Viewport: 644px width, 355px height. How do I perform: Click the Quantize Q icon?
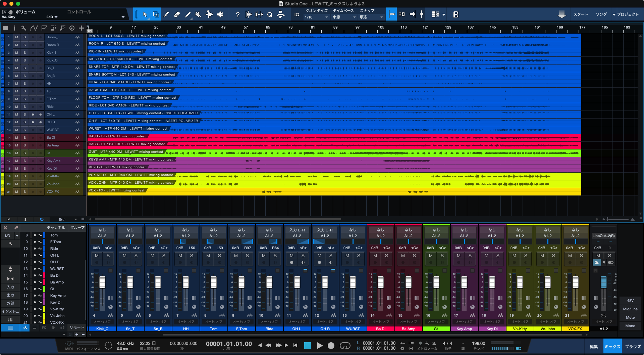click(x=270, y=14)
